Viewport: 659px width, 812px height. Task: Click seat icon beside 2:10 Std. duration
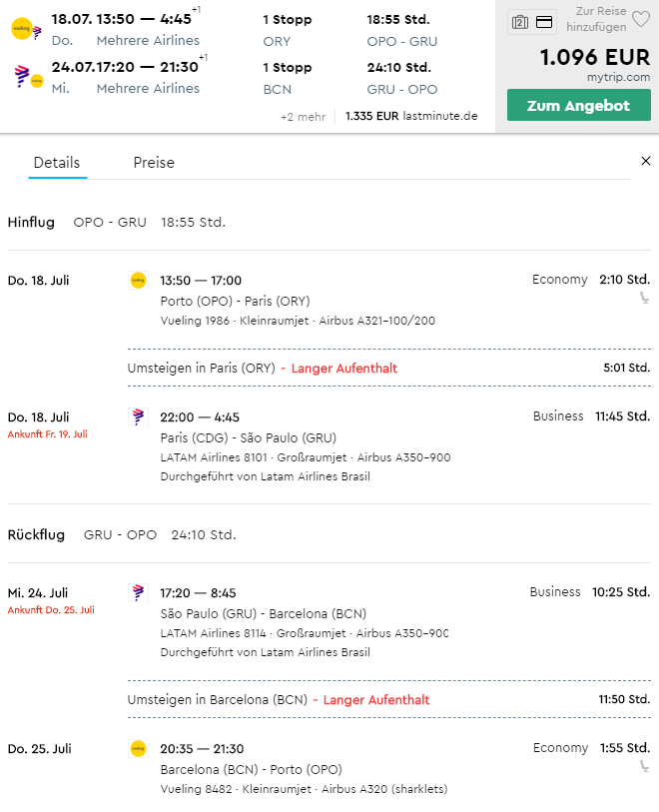[x=644, y=298]
